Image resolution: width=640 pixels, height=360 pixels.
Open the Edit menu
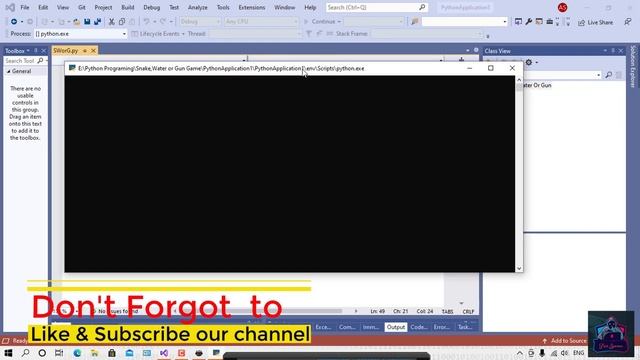pyautogui.click(x=43, y=7)
